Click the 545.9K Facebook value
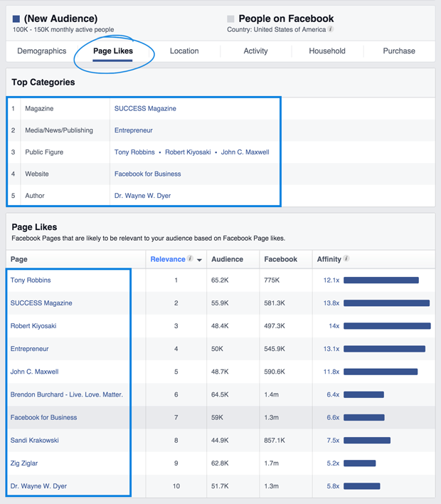The image size is (441, 504). tap(275, 349)
